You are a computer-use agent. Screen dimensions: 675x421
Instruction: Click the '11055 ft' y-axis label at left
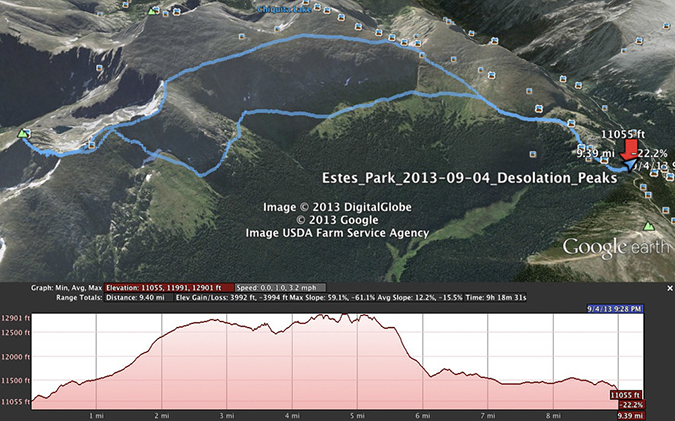(15, 402)
